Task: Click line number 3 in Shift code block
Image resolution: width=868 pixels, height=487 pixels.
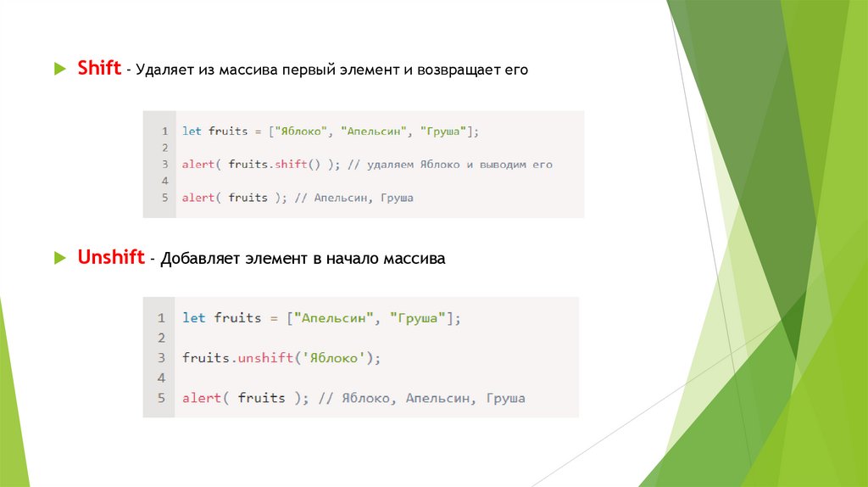Action: point(164,165)
